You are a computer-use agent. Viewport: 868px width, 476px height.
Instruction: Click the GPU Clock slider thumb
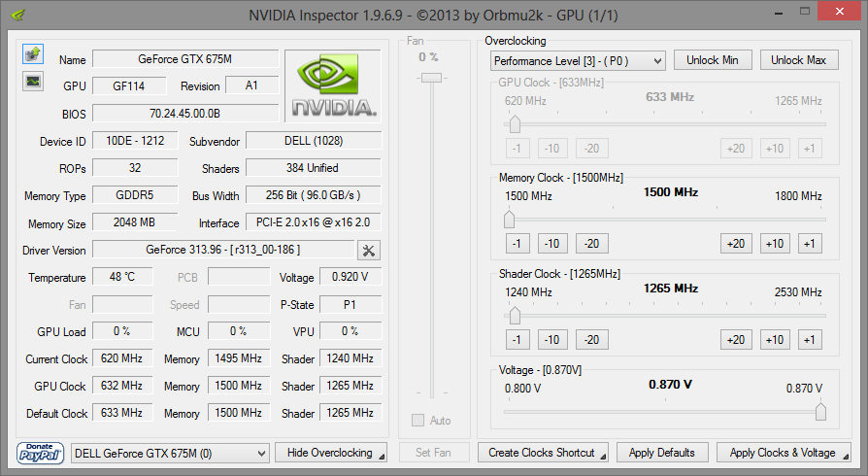tap(515, 124)
